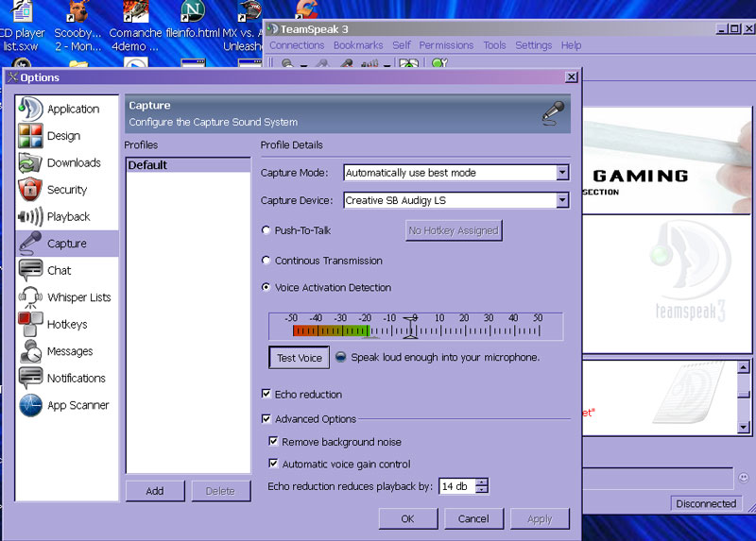The image size is (756, 541).
Task: Toggle the Echo reduction checkbox
Action: 266,394
